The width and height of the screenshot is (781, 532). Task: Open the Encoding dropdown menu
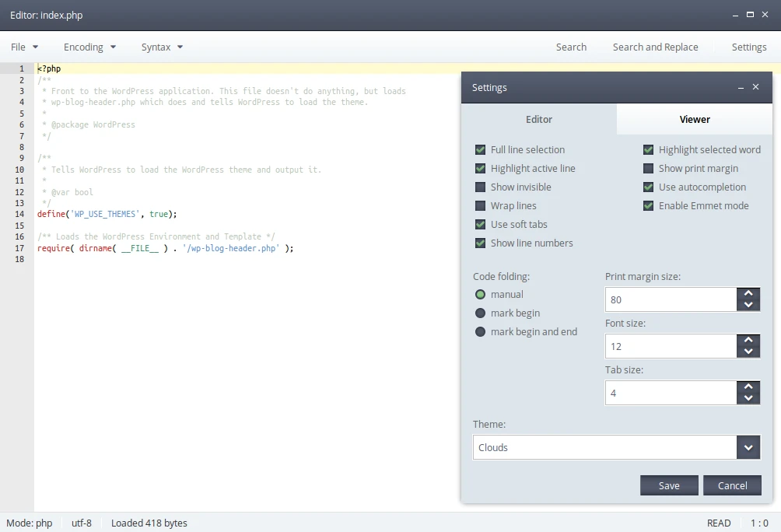pos(89,47)
